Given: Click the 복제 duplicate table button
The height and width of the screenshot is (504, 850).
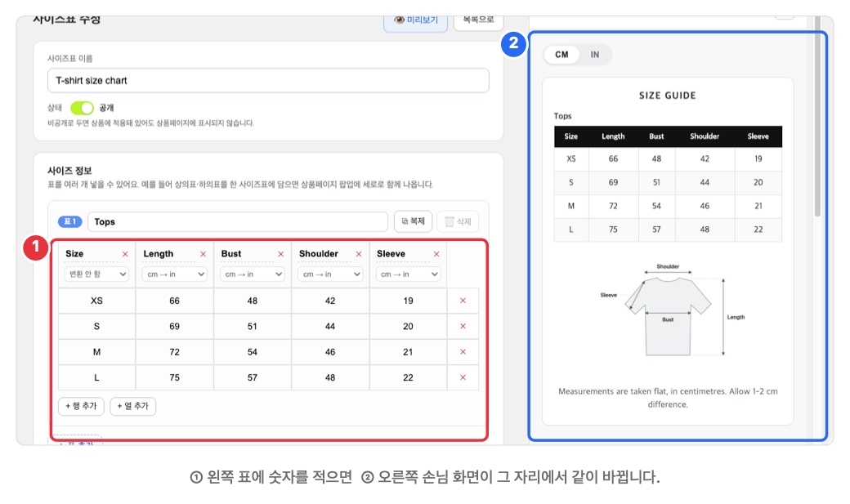Looking at the screenshot, I should tap(413, 221).
